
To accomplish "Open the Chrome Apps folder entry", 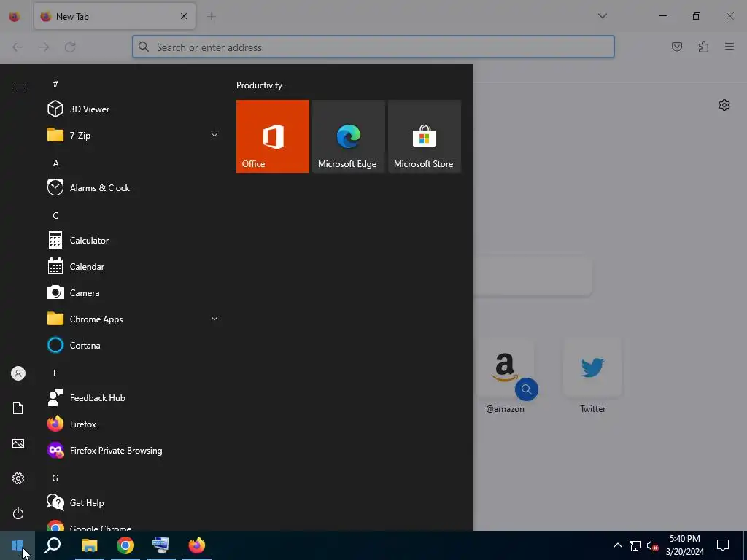I will (x=132, y=319).
